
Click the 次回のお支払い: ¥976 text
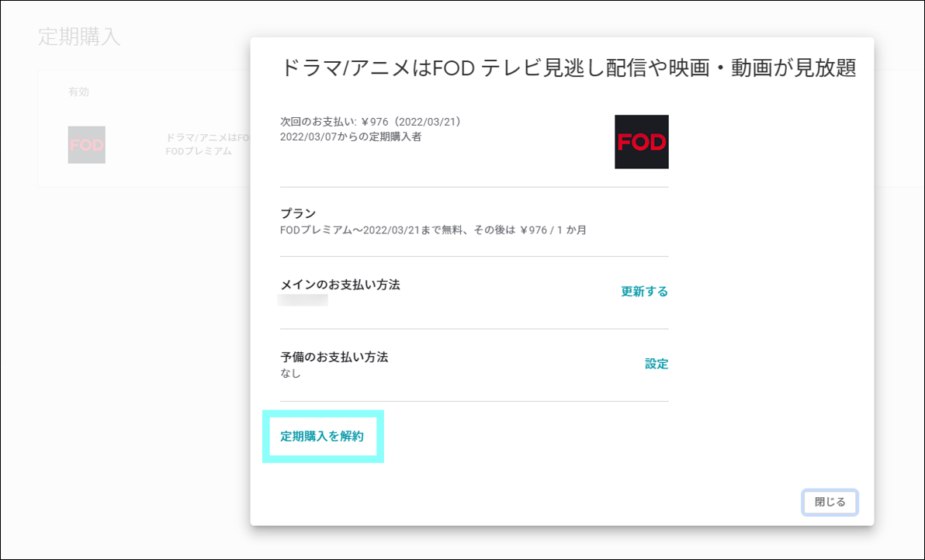tap(370, 122)
